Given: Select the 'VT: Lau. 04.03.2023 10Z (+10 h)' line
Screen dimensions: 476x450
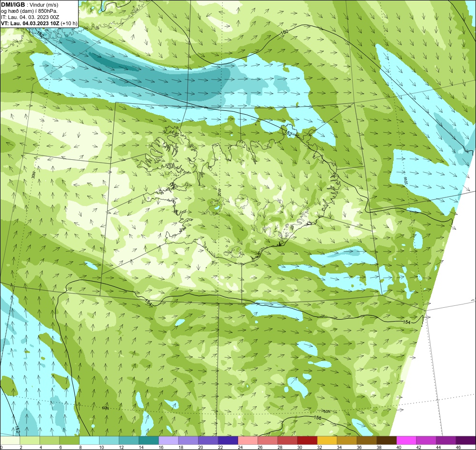Looking at the screenshot, I should click(39, 23).
